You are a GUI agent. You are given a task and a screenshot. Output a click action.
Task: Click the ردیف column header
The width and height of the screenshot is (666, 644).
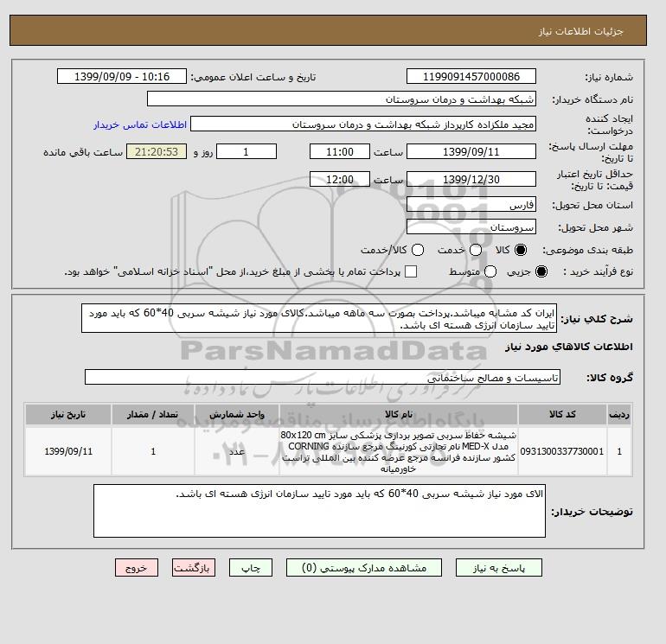(x=619, y=414)
